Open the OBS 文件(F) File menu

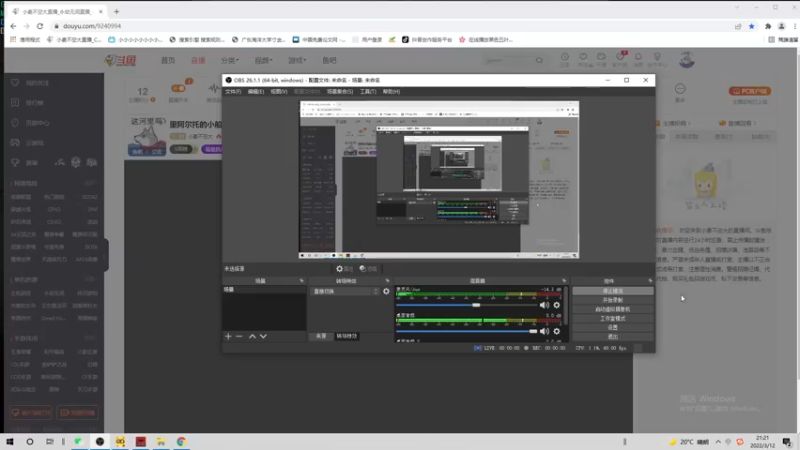click(233, 92)
